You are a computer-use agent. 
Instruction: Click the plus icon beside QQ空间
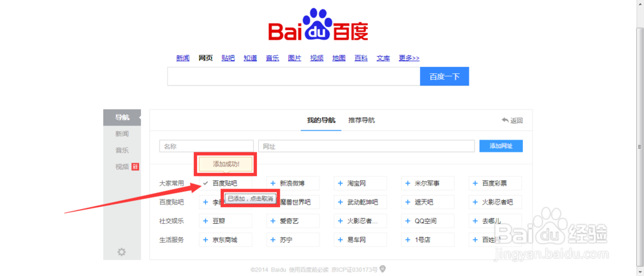point(408,221)
